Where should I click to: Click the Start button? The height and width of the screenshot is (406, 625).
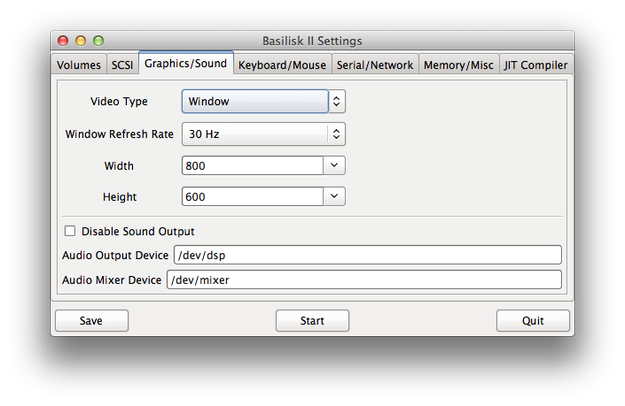[x=312, y=321]
